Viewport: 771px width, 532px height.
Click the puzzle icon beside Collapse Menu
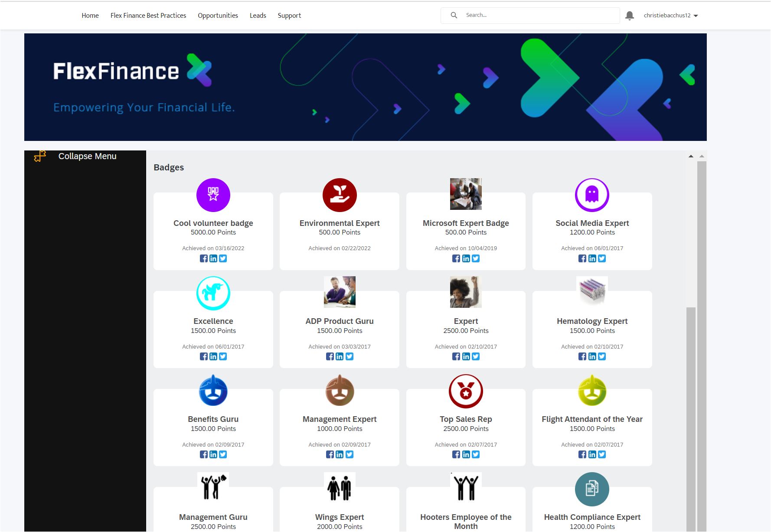(x=39, y=156)
